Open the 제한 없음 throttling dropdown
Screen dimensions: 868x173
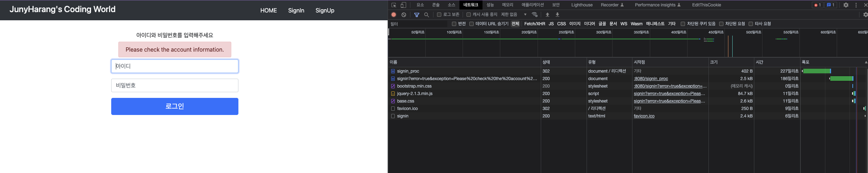click(x=514, y=15)
